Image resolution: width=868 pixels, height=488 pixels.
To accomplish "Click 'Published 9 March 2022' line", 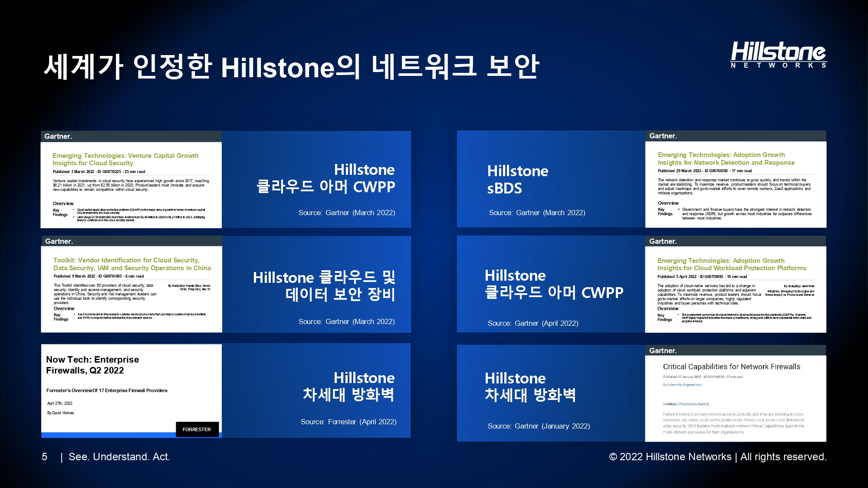I will coord(99,276).
